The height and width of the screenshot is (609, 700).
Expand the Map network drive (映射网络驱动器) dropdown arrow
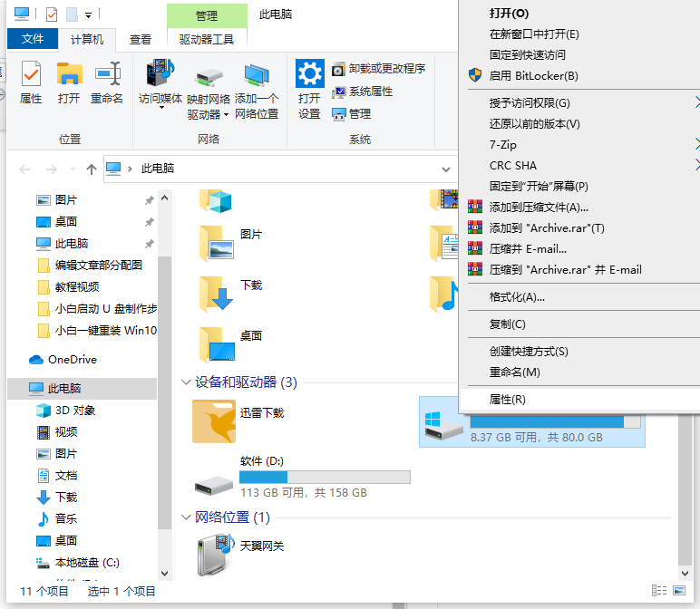coord(226,115)
